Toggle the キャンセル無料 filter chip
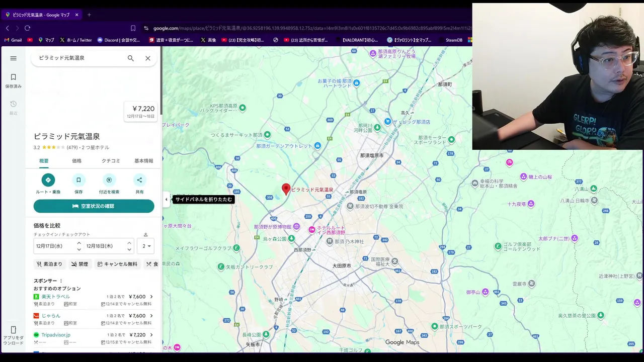This screenshot has height=362, width=644. pyautogui.click(x=117, y=264)
